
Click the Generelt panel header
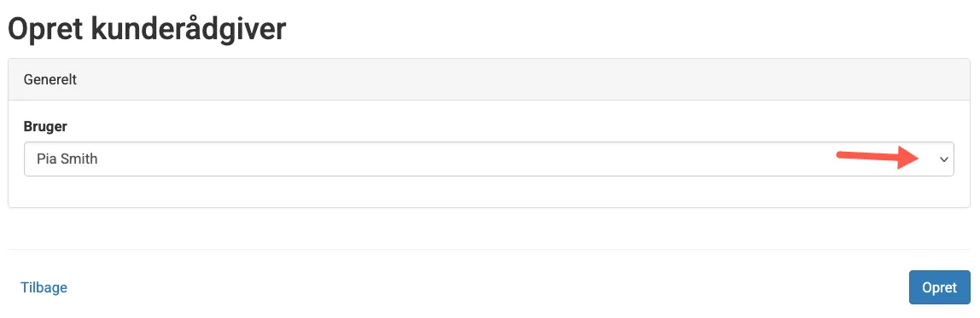[x=489, y=79]
